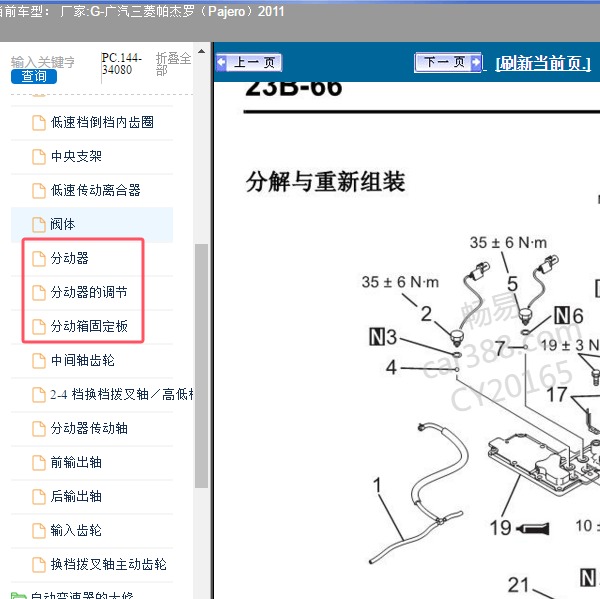Image resolution: width=600 pixels, height=599 pixels.
Task: Click the sidebar vertical scrollbar thumb
Action: point(201,366)
